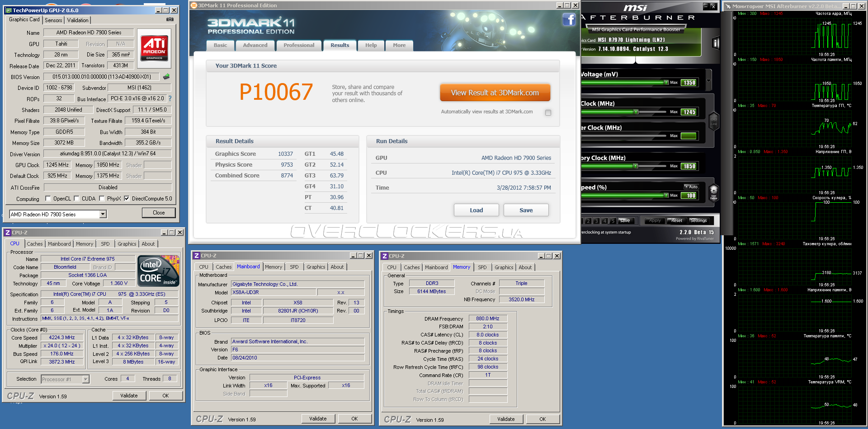Open the Professional tab in 3DMark 11

pos(299,45)
